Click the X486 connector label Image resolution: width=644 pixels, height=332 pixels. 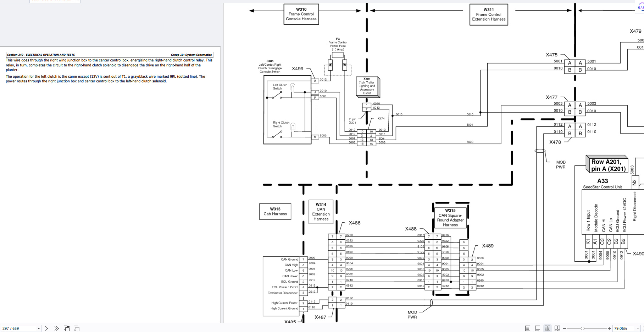pos(354,223)
